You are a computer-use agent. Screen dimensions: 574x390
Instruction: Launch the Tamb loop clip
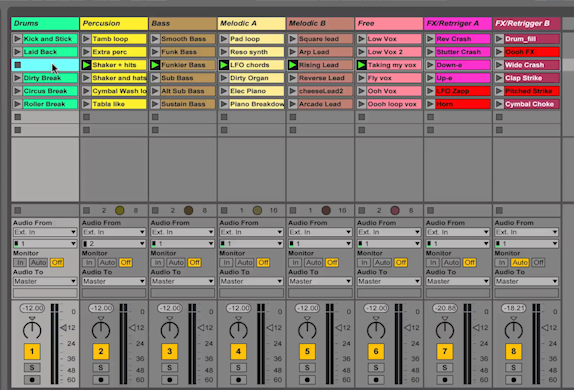[86, 38]
